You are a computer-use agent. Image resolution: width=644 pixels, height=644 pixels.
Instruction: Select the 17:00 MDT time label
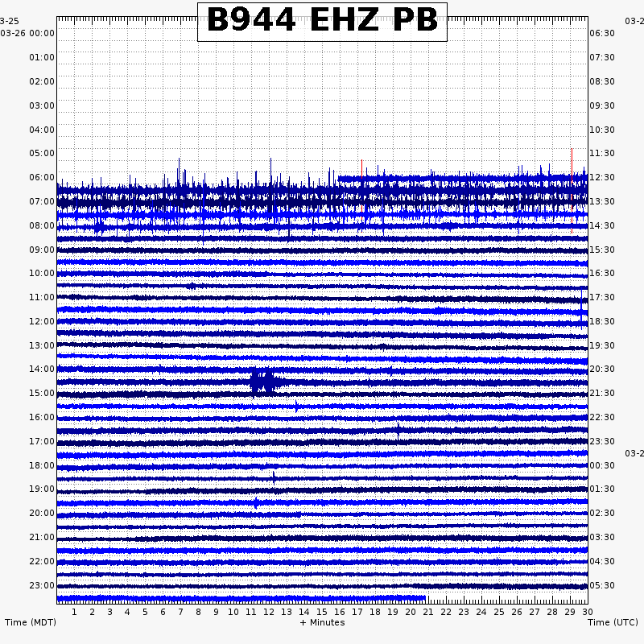(x=42, y=441)
